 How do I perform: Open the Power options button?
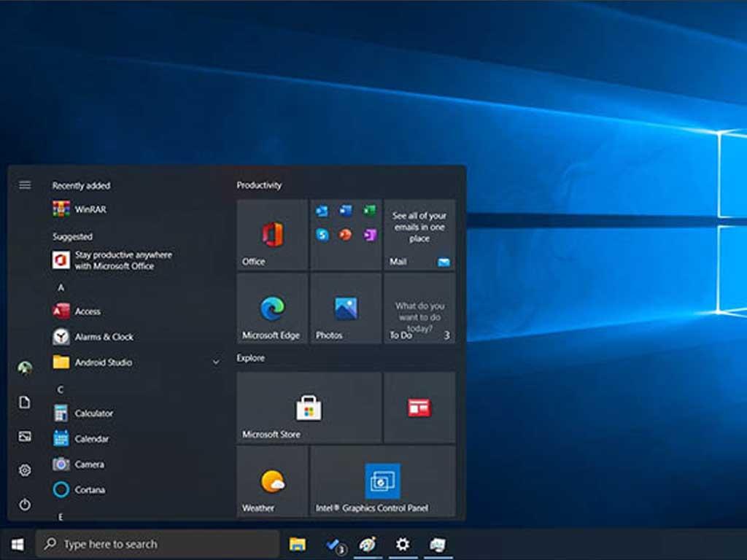click(x=25, y=505)
